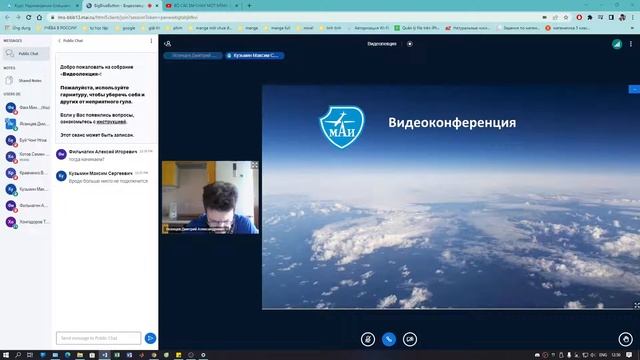Select user Кравченко in users list
The width and height of the screenshot is (640, 360).
[x=27, y=173]
